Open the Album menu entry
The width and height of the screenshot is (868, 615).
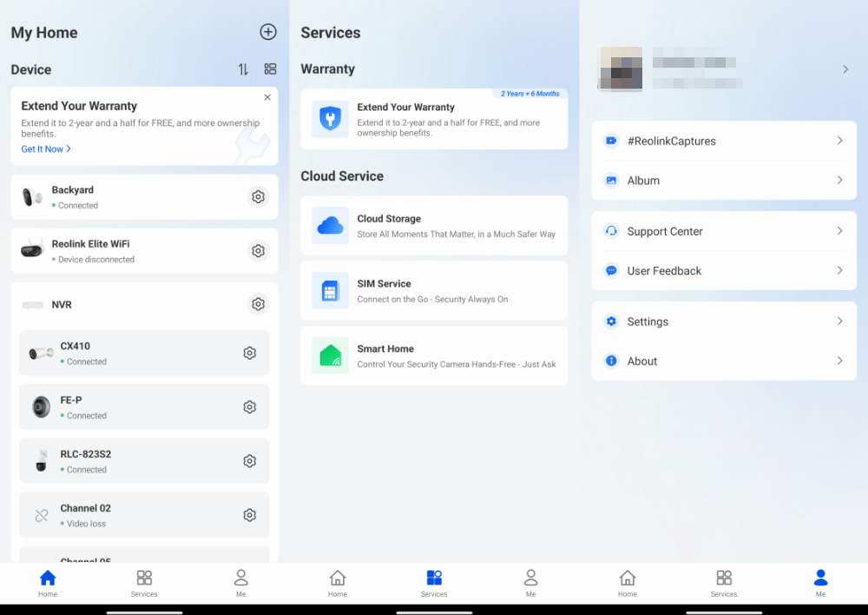point(724,180)
